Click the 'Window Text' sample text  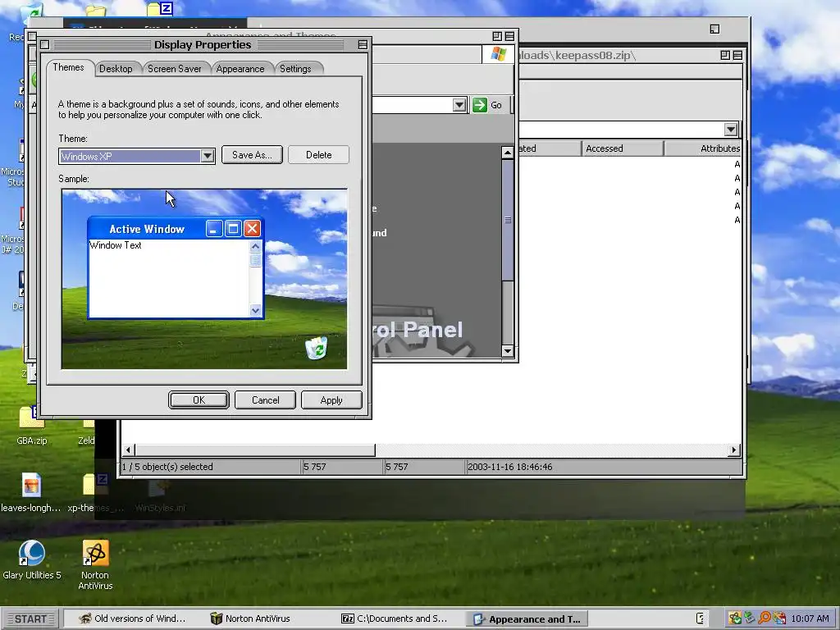[115, 245]
